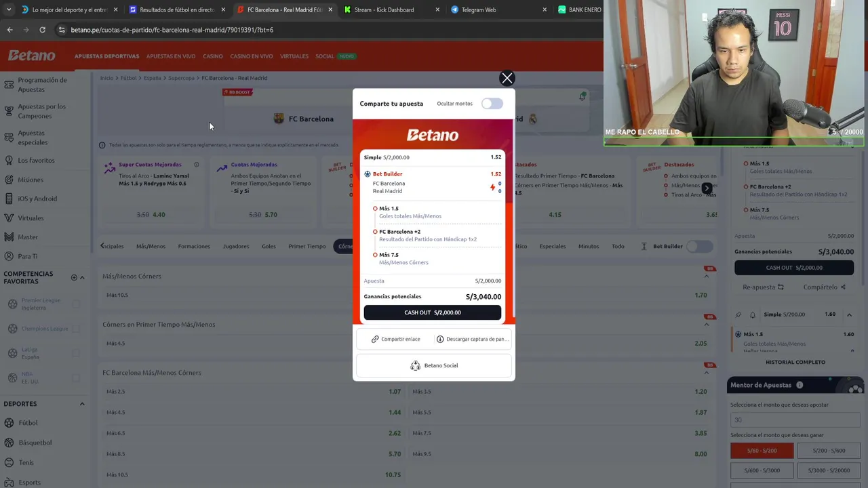
Task: Open VIRTUALES menu item
Action: click(x=294, y=56)
